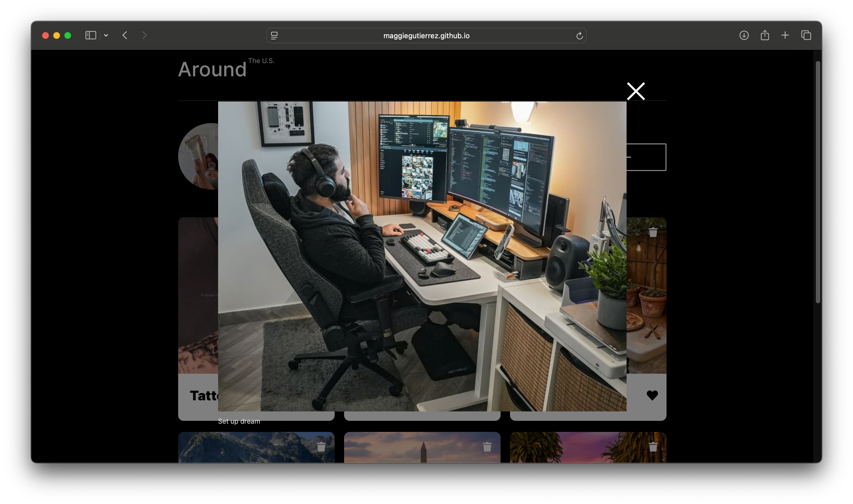This screenshot has width=853, height=504.
Task: Go forward to the next page
Action: coord(144,35)
